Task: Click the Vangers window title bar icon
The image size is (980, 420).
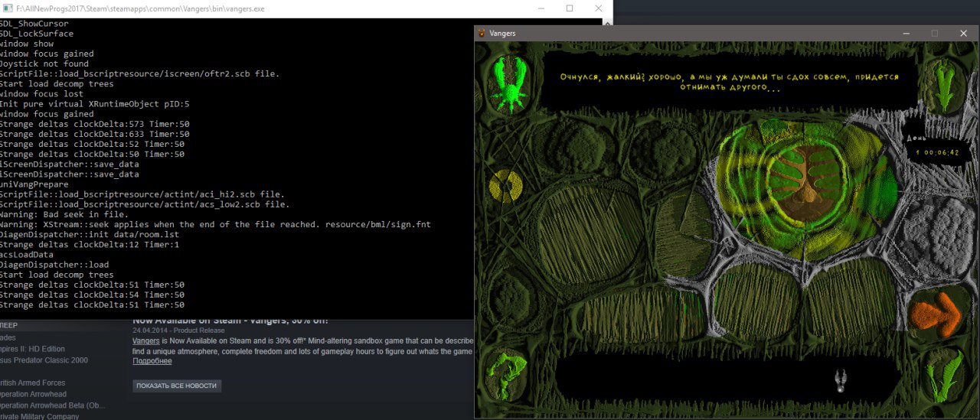Action: coord(481,33)
